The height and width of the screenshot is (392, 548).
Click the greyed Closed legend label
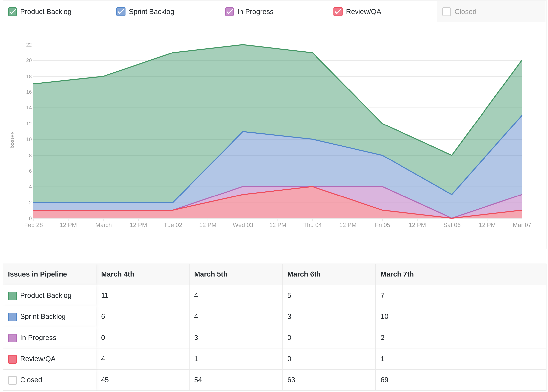click(465, 12)
